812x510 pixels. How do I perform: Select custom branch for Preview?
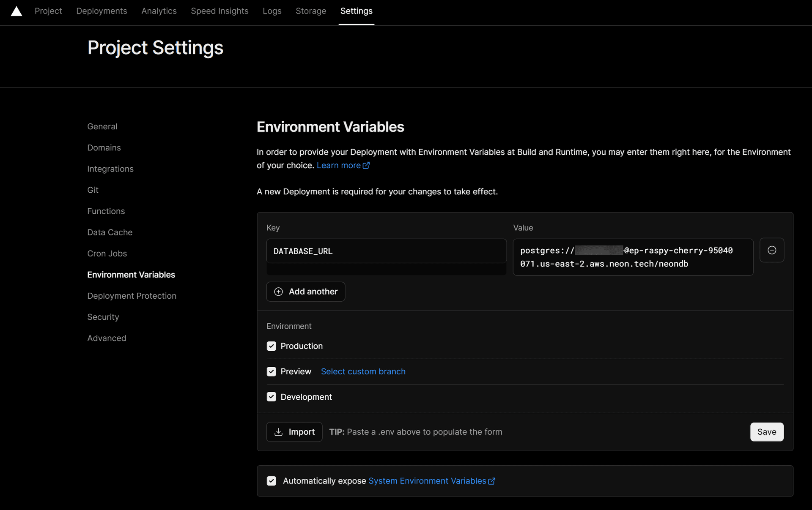[363, 371]
